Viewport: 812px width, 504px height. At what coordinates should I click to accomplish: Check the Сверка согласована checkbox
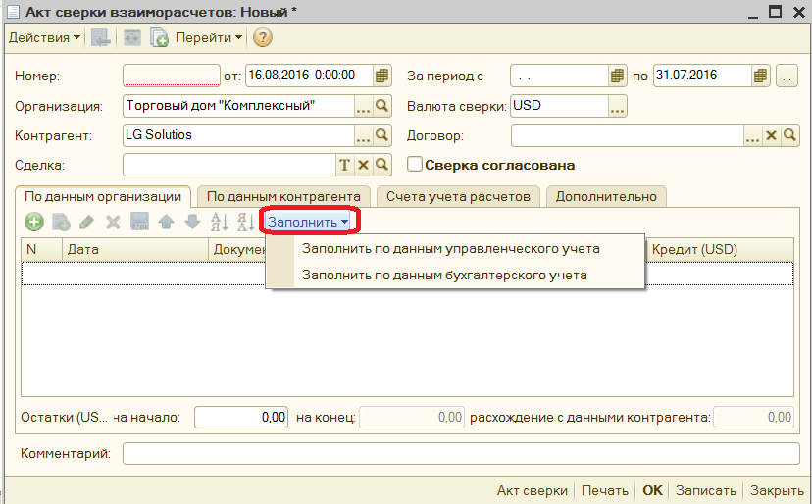[x=414, y=165]
